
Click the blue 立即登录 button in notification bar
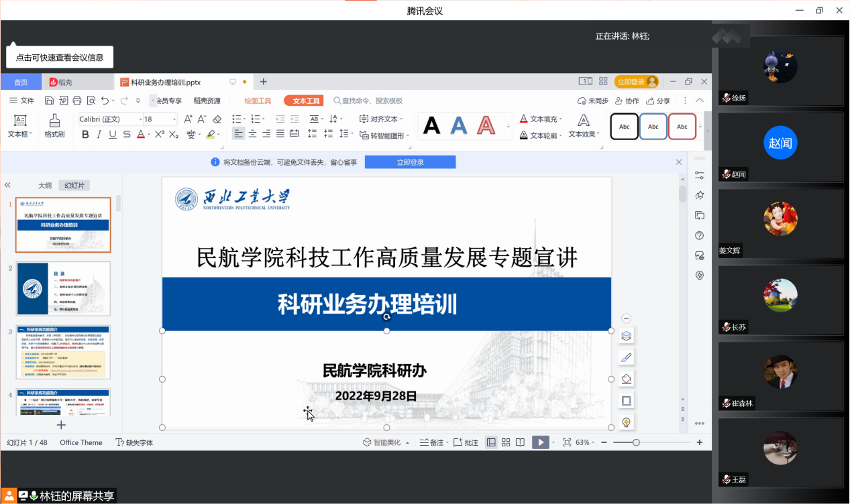coord(410,162)
